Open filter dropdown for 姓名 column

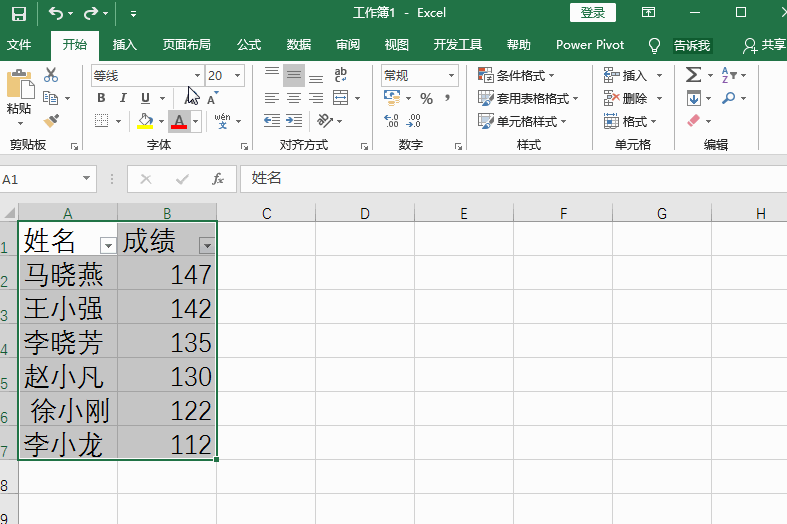[x=108, y=246]
